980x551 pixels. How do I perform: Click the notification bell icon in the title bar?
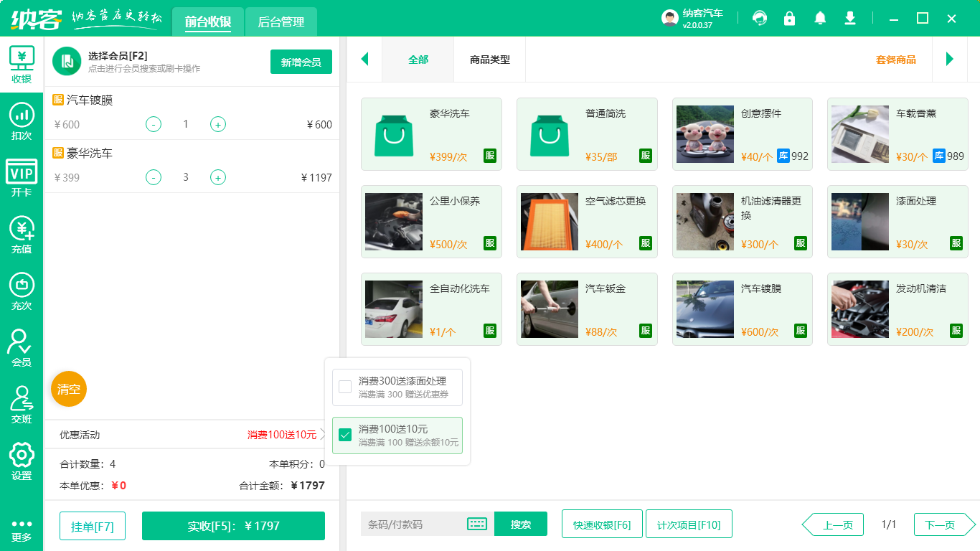pyautogui.click(x=819, y=18)
